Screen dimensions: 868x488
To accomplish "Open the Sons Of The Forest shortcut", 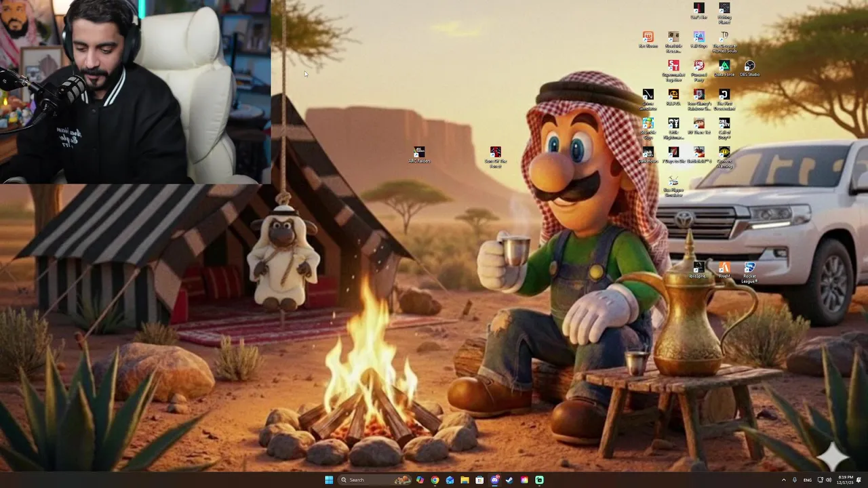I will 496,157.
